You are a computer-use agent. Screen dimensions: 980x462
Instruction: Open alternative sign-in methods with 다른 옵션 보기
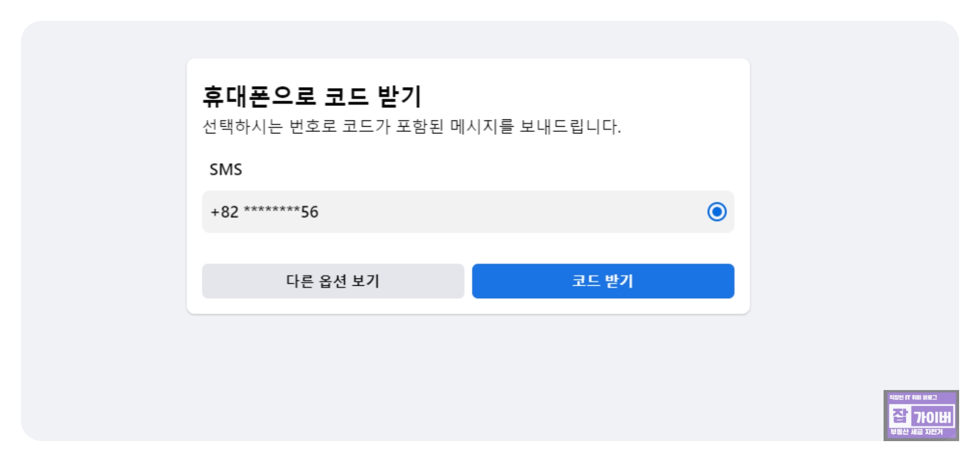333,281
